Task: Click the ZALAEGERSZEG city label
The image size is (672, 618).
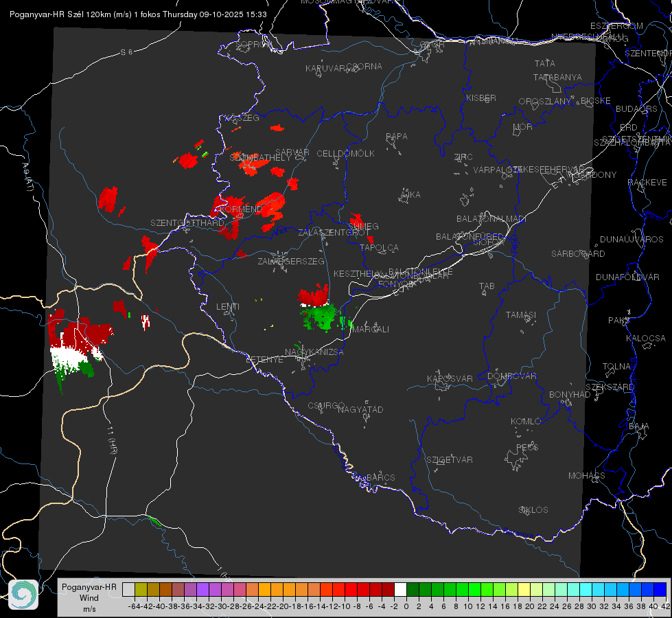Action: point(291,261)
